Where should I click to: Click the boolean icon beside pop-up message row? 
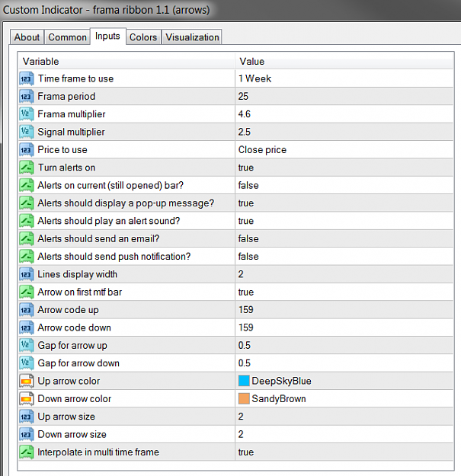tap(26, 203)
